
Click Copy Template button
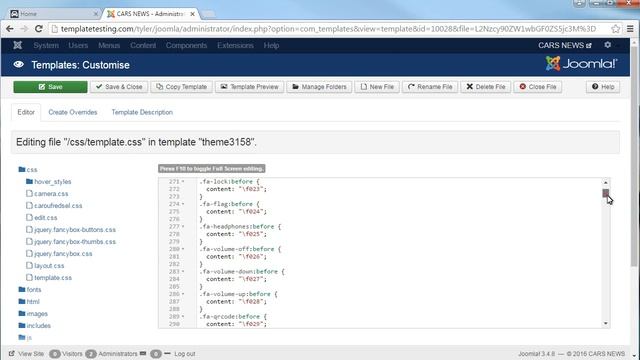click(x=181, y=87)
